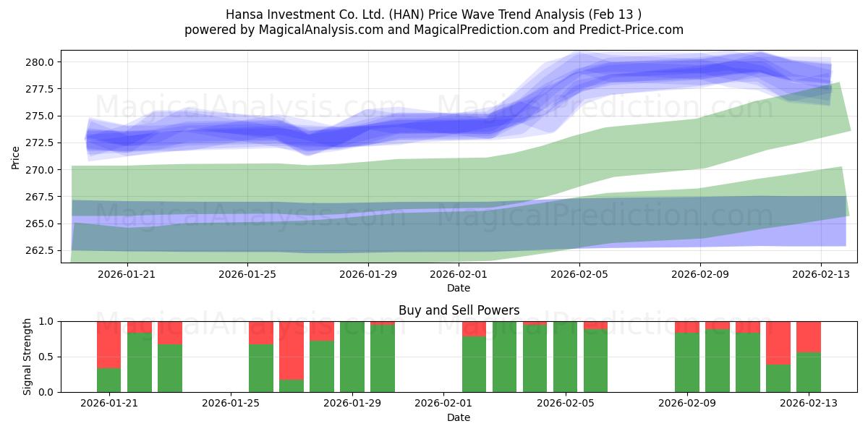Click the 2026-02-01 date tick of the Buy and Sell Powers chart
This screenshot has height=434, width=868.
coord(443,404)
